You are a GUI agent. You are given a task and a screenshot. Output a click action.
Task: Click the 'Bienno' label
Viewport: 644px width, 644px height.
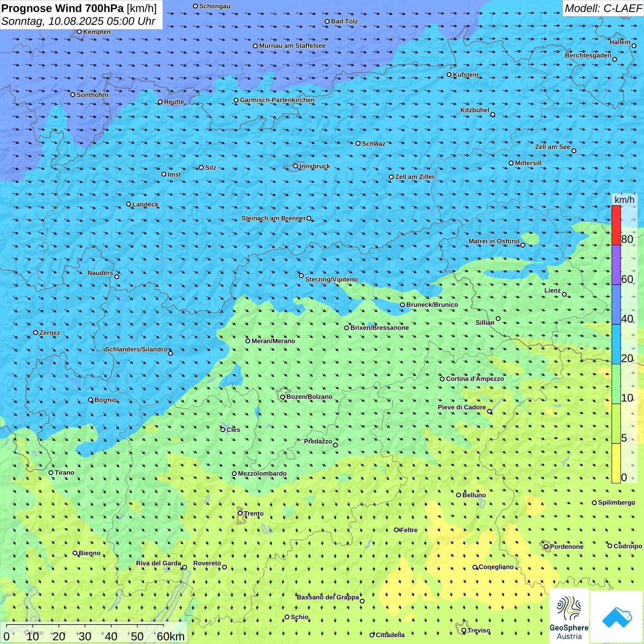coord(90,553)
